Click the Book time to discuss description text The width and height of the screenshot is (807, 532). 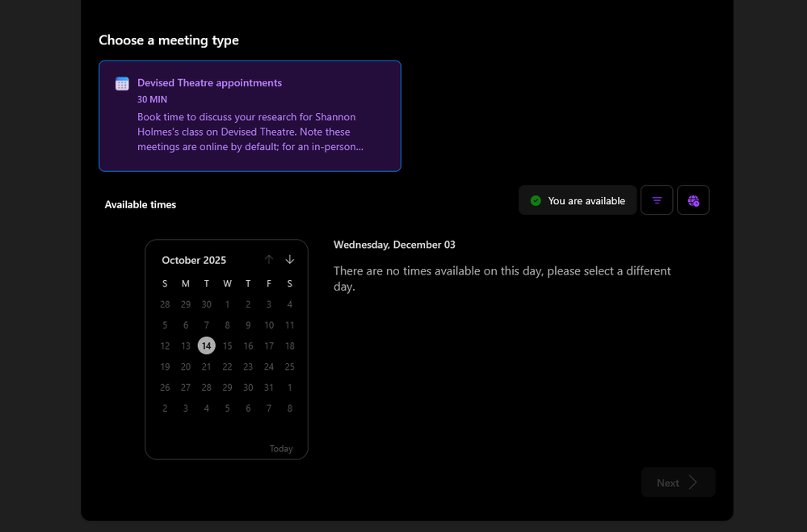[250, 132]
